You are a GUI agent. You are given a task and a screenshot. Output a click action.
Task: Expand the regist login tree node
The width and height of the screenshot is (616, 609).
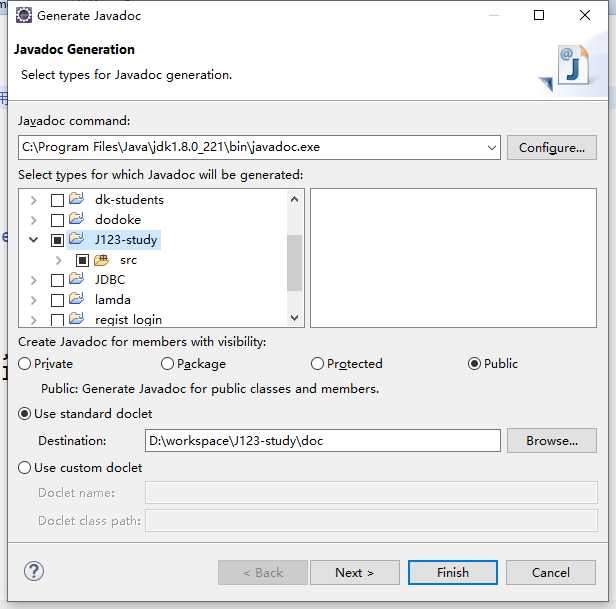34,320
